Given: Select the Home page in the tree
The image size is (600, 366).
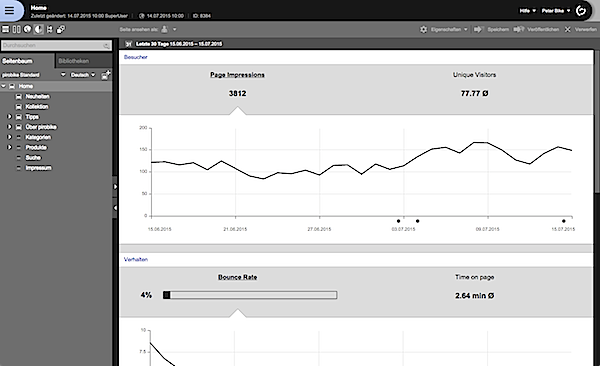Looking at the screenshot, I should tap(26, 86).
